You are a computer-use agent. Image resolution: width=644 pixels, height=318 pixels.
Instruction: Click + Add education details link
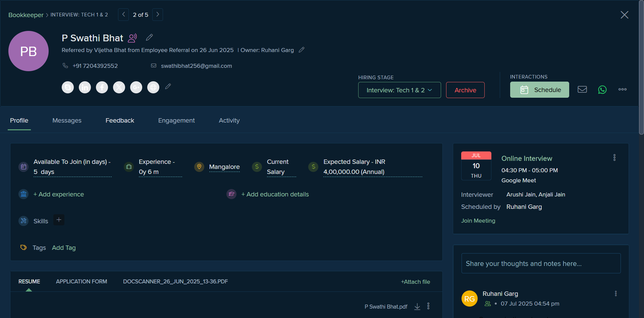pyautogui.click(x=275, y=194)
